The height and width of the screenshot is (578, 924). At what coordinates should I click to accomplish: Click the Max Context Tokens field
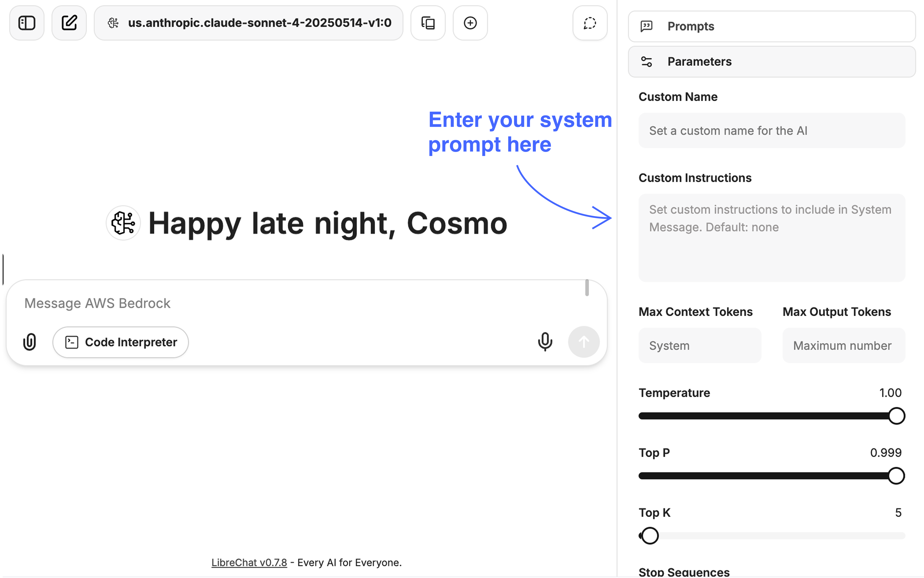(x=700, y=346)
